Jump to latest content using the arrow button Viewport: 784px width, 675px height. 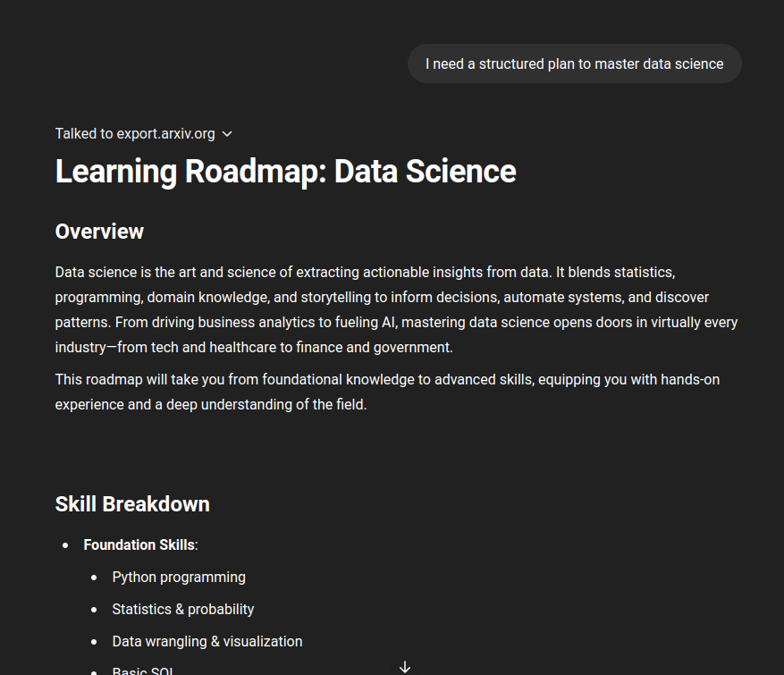[405, 666]
